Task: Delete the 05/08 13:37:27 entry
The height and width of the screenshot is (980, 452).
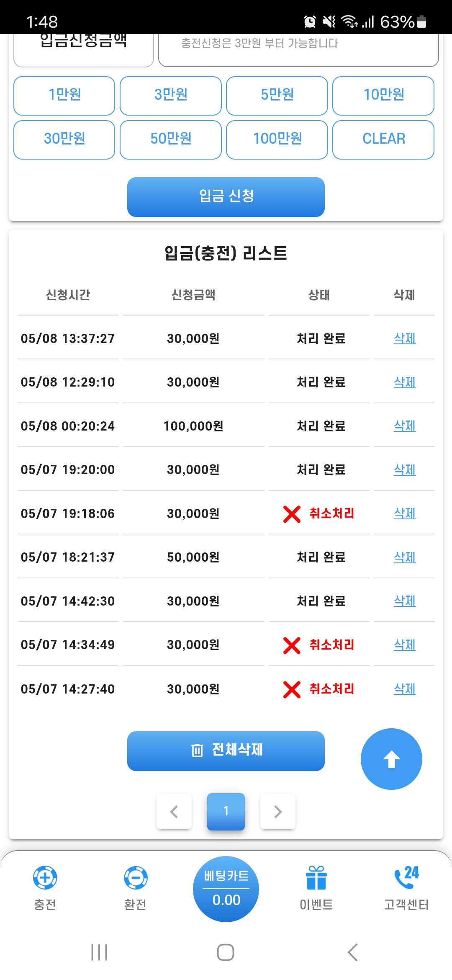Action: [x=405, y=338]
